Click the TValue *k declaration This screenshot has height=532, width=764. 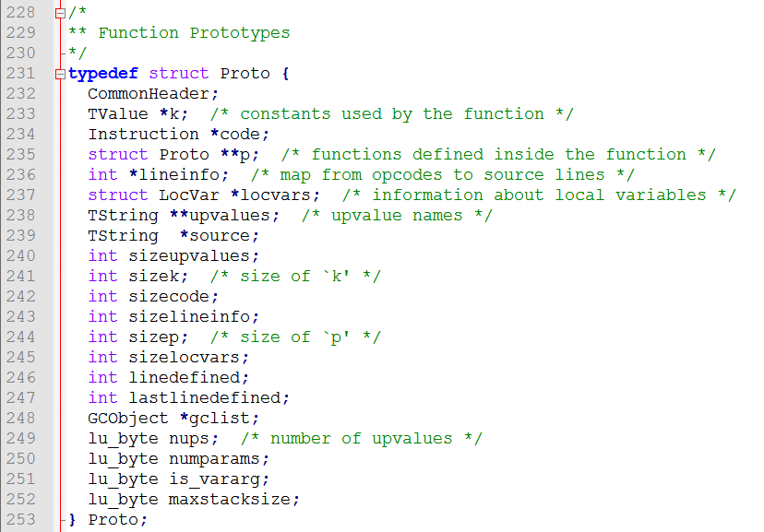coord(137,114)
